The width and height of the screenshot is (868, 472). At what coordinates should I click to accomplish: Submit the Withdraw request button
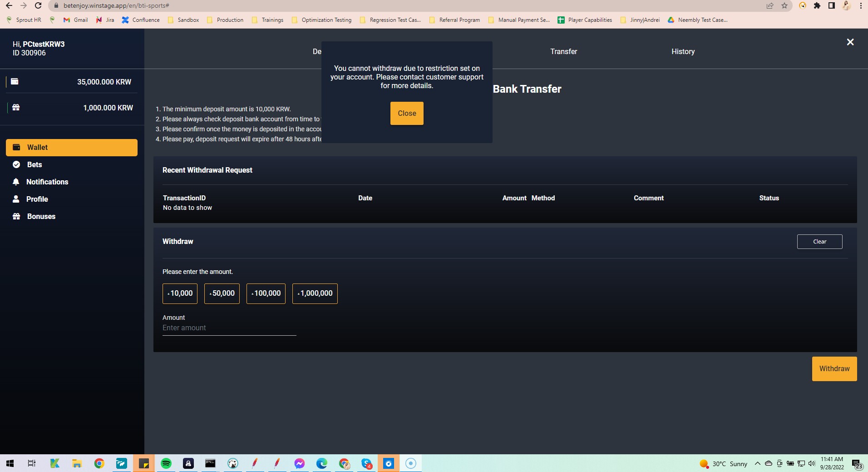[x=833, y=368]
